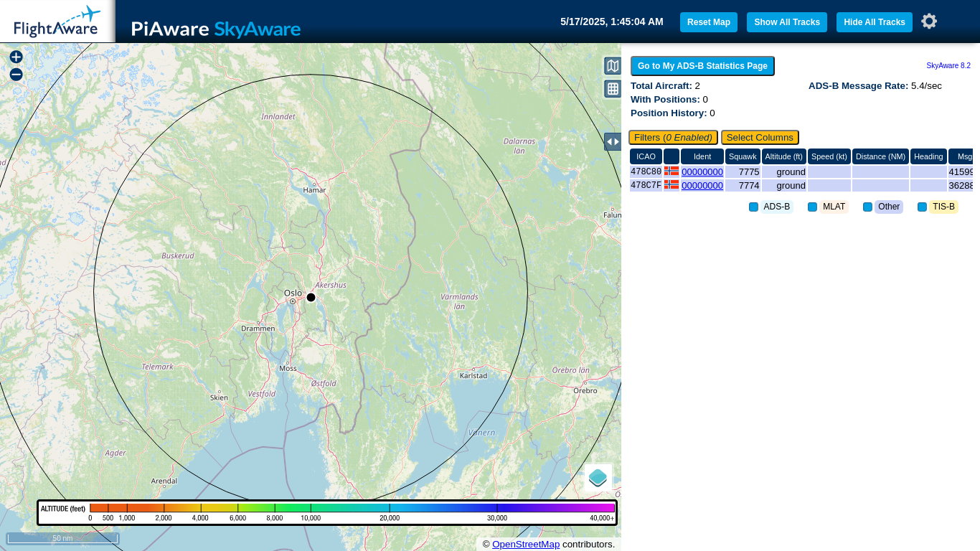Sort table by Speed (kt) column

(829, 156)
